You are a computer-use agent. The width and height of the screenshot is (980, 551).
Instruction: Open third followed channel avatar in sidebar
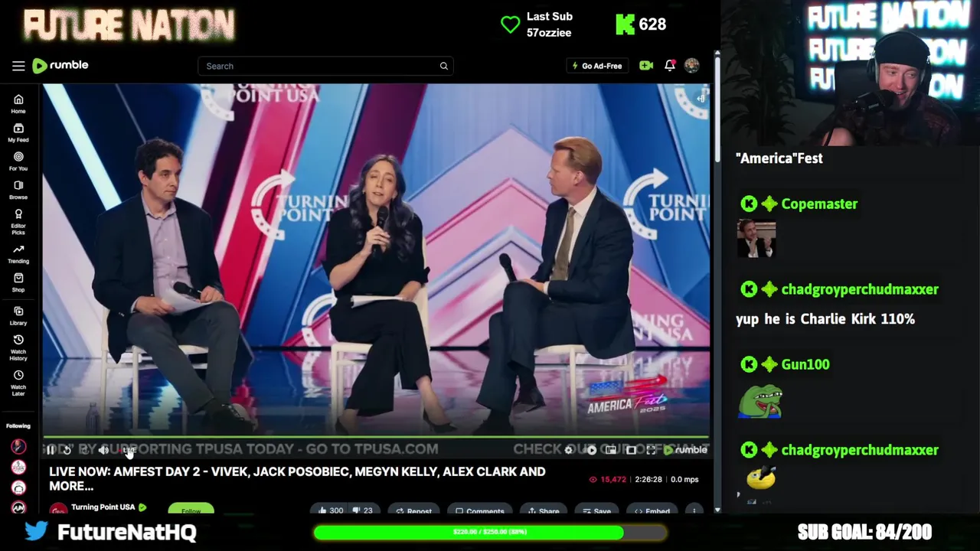(18, 487)
